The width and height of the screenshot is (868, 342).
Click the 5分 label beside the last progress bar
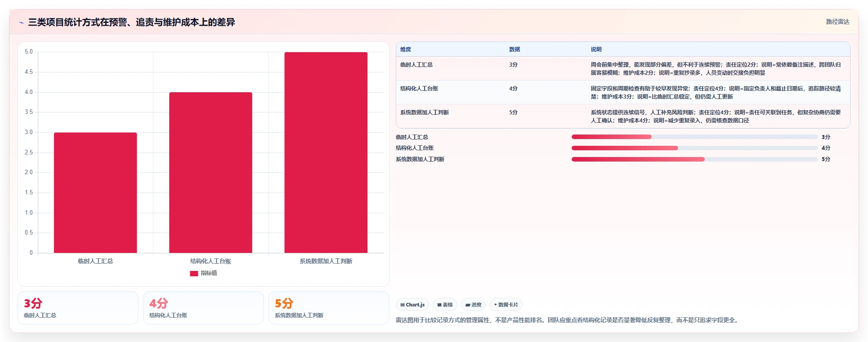826,159
